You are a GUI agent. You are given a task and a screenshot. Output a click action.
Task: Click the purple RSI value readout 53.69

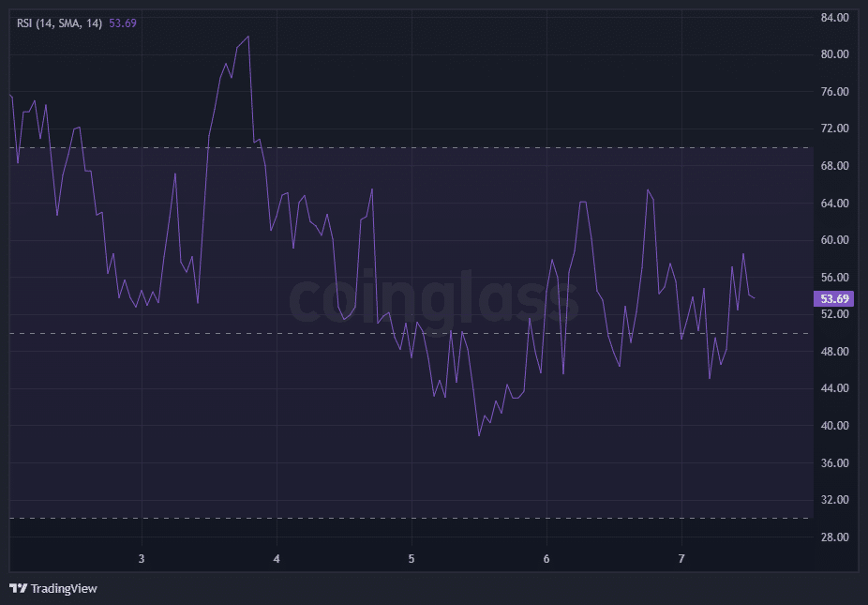click(122, 23)
